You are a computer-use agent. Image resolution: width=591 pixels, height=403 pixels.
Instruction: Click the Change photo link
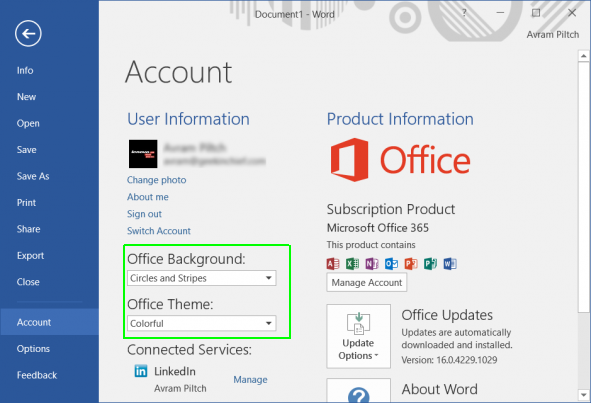pyautogui.click(x=156, y=180)
